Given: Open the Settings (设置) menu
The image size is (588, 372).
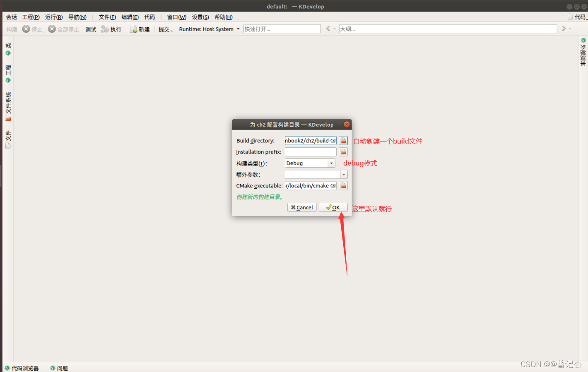Looking at the screenshot, I should [200, 17].
